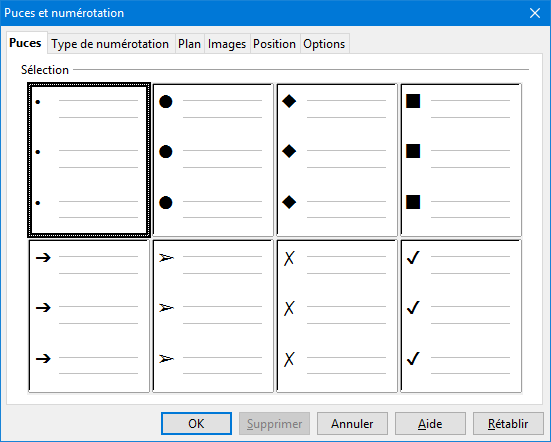Reset settings with Rétablir button
Screen dimensions: 551x442
click(x=508, y=423)
